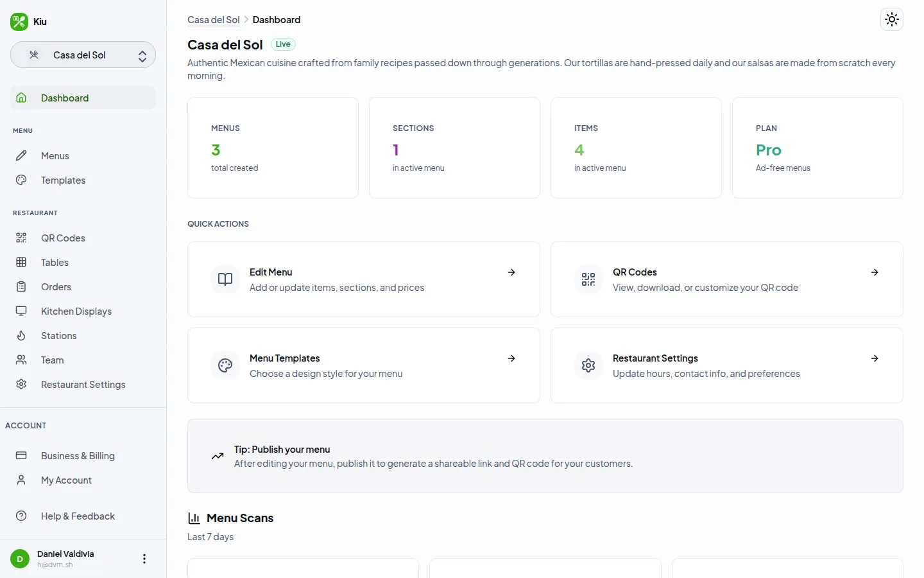This screenshot has height=578, width=924.
Task: Open Tables in the sidebar
Action: [x=83, y=262]
